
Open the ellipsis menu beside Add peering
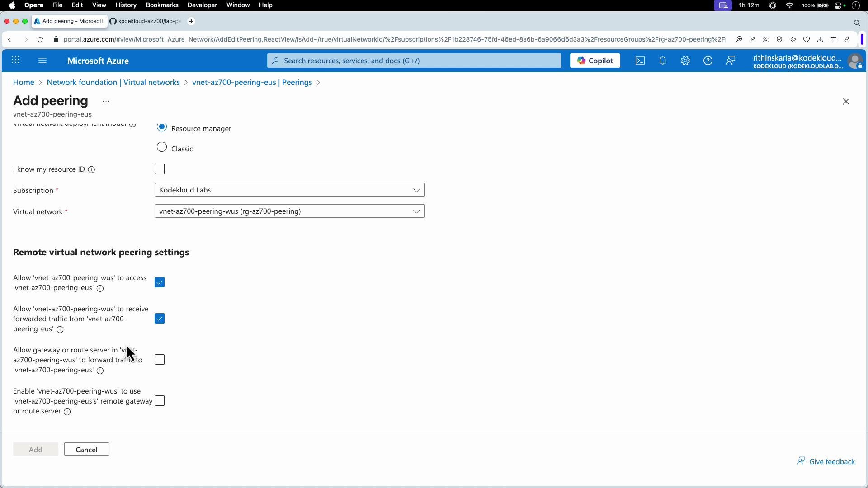click(x=106, y=102)
